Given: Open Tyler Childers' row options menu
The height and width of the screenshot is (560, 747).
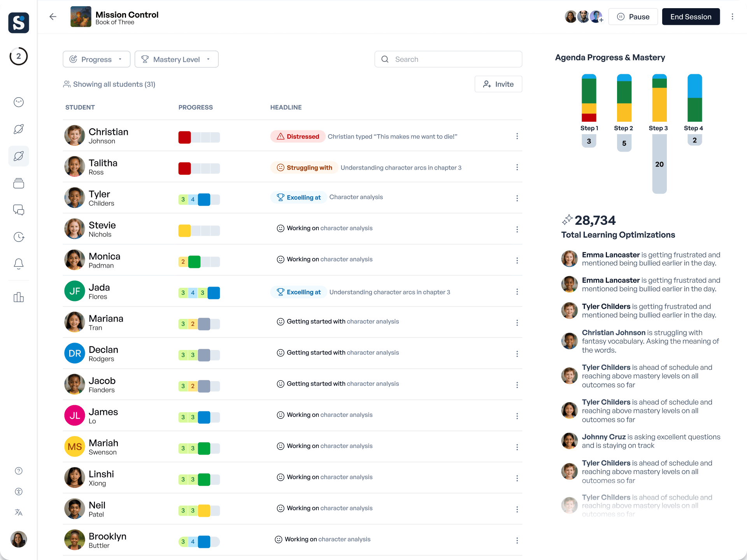Looking at the screenshot, I should click(x=517, y=198).
